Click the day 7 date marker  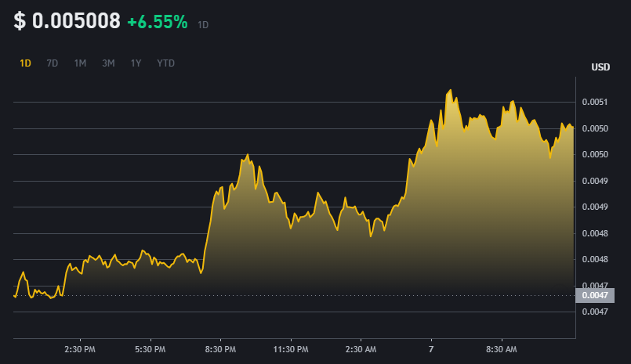pyautogui.click(x=431, y=349)
